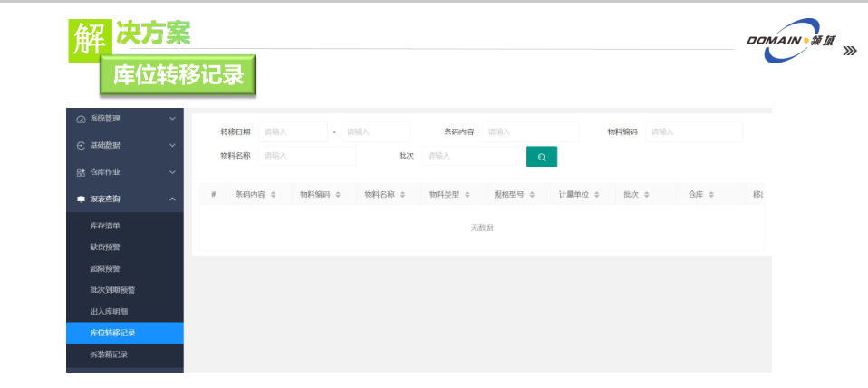Click the 系统管理 menu label
The image size is (868, 388).
click(x=105, y=119)
